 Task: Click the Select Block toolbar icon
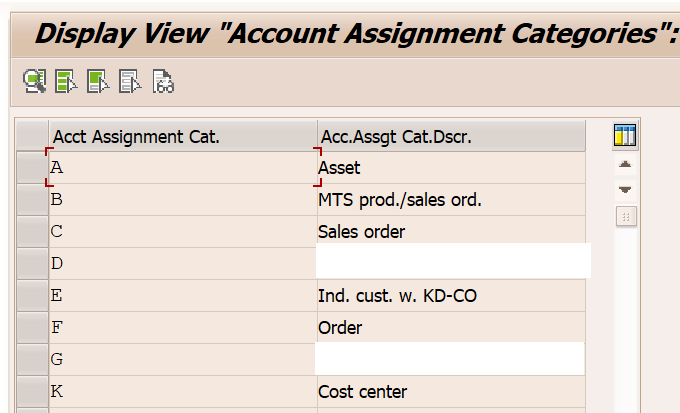click(x=99, y=82)
